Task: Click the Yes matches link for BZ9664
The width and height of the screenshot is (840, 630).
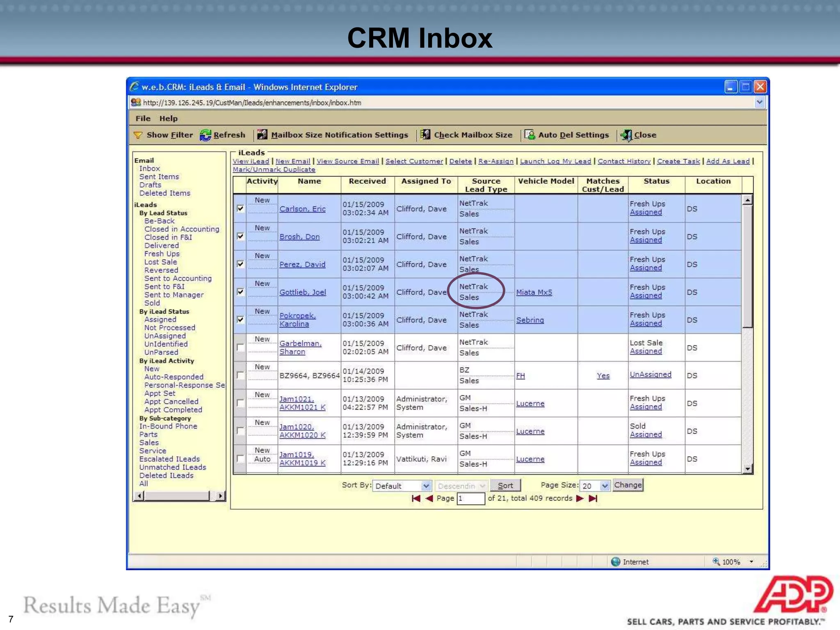Action: coord(603,375)
